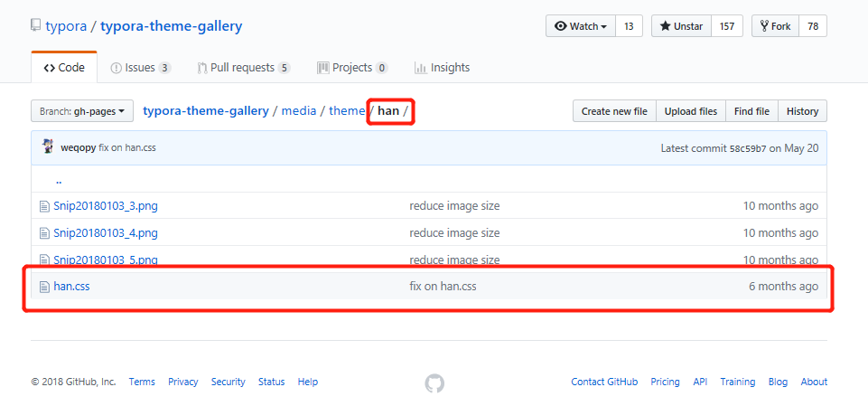Open the latest commit hash 58c59b7

pyautogui.click(x=748, y=148)
